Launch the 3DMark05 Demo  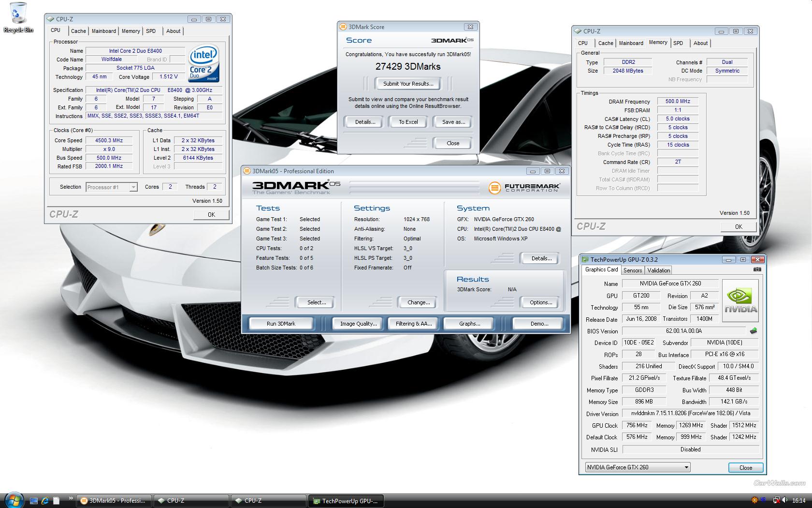point(539,324)
